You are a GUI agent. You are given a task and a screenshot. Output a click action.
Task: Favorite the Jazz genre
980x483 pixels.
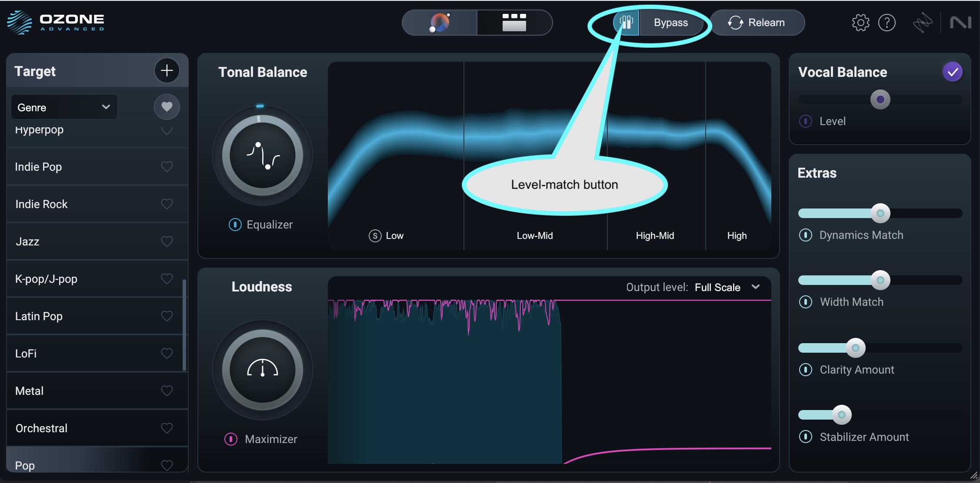coord(167,241)
